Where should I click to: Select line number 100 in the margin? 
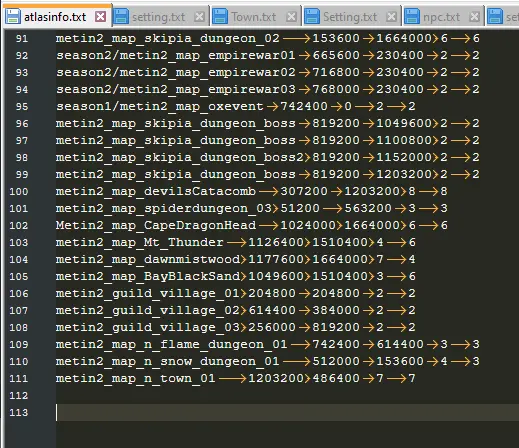click(19, 191)
